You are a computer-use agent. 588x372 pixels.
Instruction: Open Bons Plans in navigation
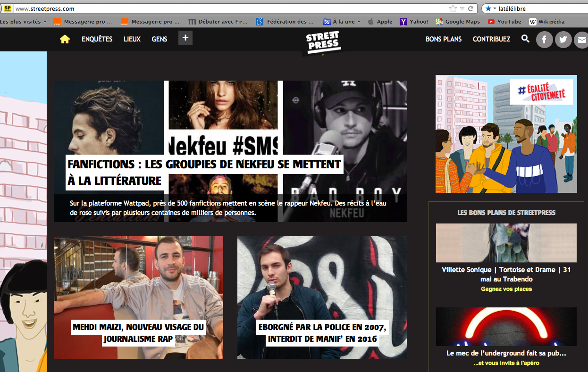coord(444,39)
